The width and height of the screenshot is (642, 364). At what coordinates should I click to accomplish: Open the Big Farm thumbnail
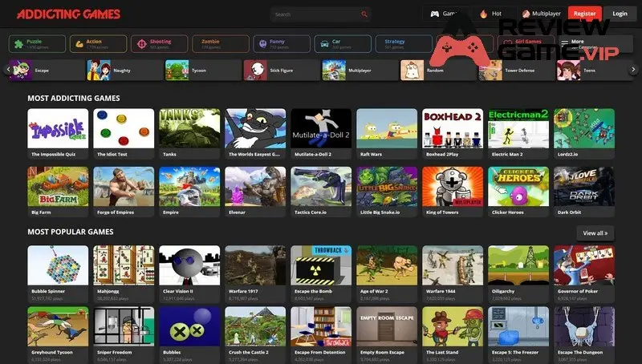pyautogui.click(x=58, y=187)
